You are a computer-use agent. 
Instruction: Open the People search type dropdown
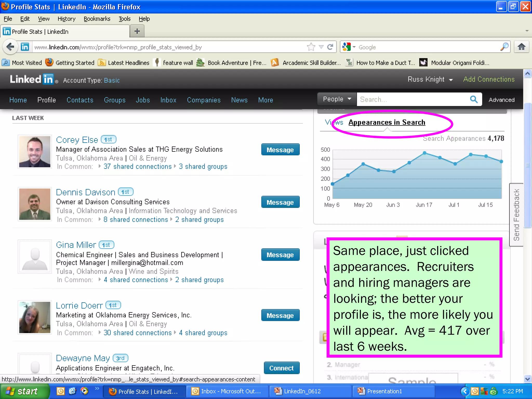pos(337,99)
